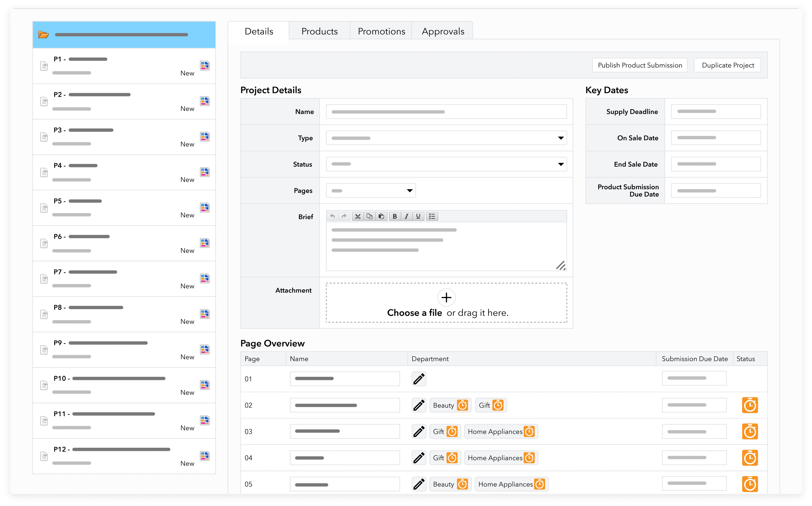Viewport: 812px width, 506px height.
Task: Click the Supply Deadline date field
Action: 716,111
